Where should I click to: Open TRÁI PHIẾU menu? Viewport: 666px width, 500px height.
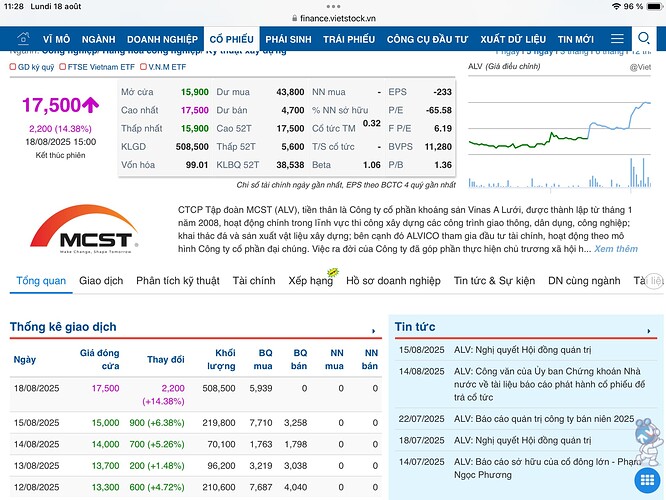click(349, 40)
